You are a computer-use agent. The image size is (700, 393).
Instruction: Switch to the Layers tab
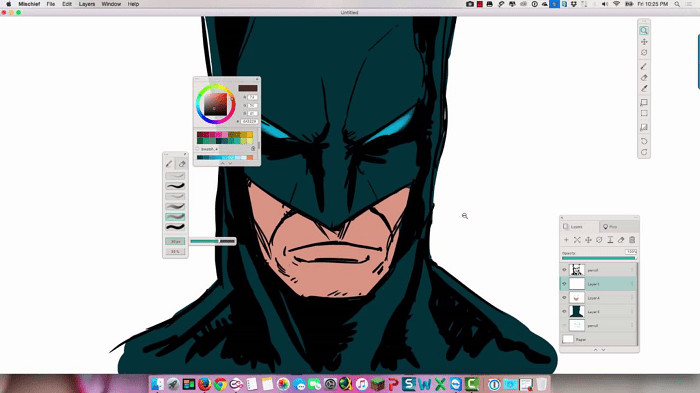[x=579, y=227]
